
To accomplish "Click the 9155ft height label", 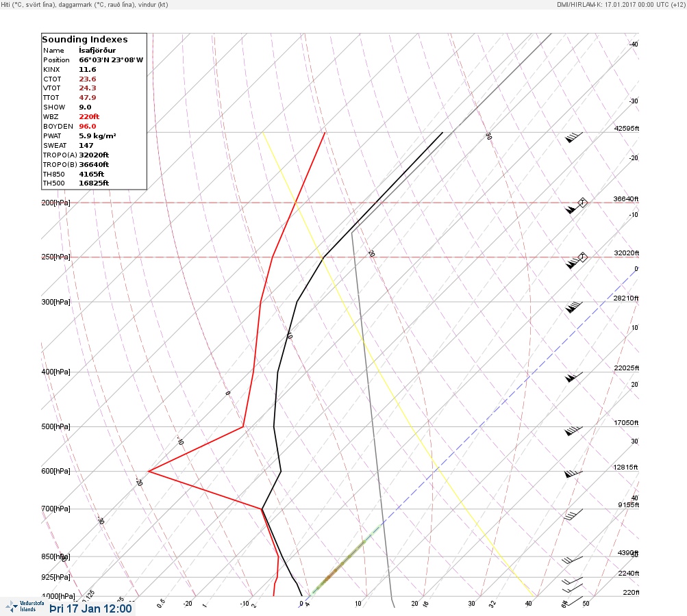I will (629, 505).
